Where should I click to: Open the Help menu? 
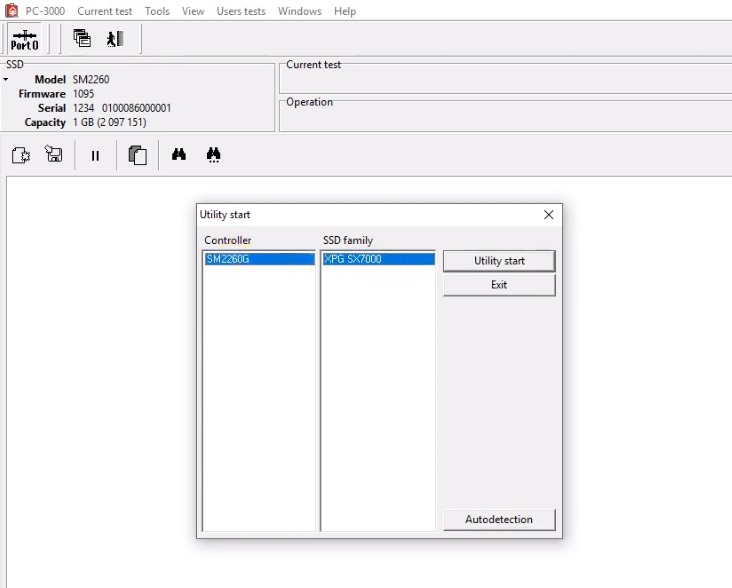(x=345, y=11)
